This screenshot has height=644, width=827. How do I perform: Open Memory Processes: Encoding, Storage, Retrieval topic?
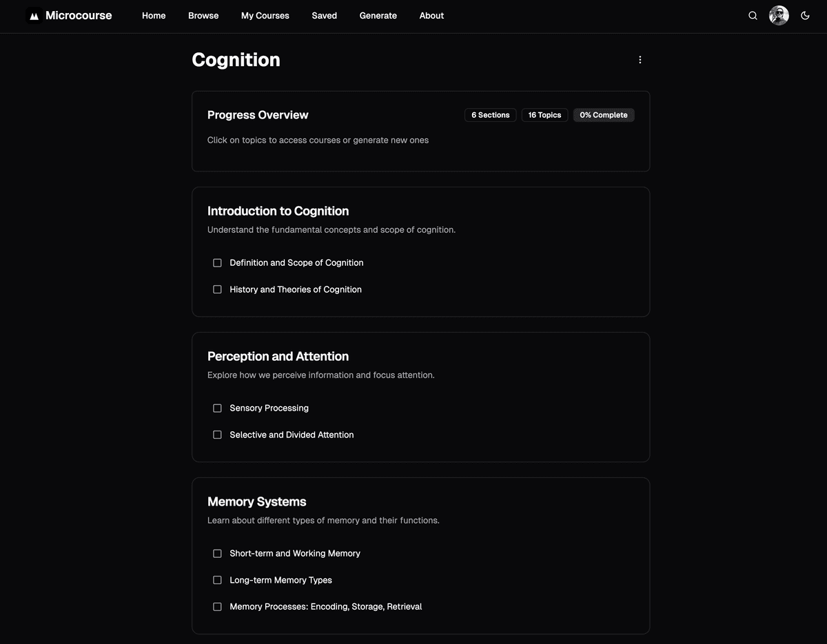(326, 607)
